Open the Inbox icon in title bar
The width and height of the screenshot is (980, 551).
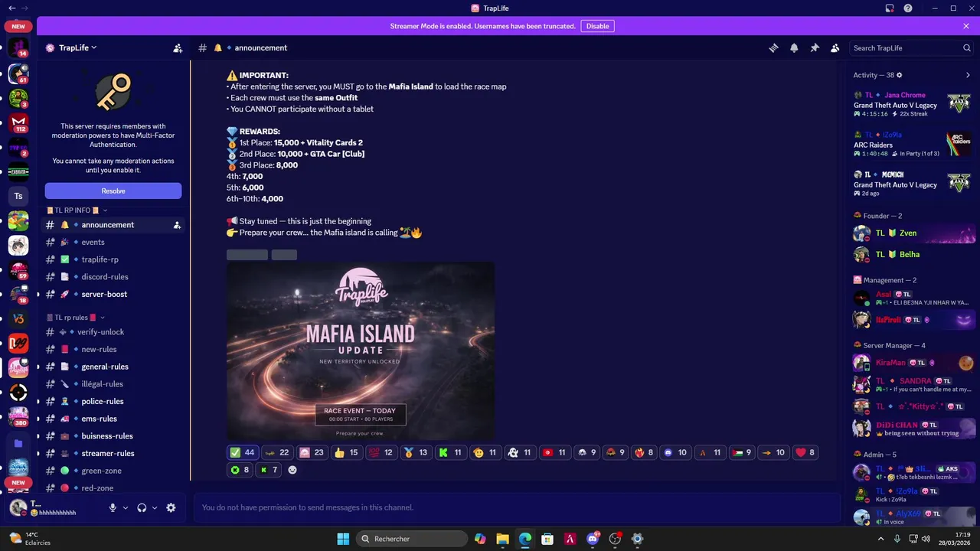(x=890, y=8)
